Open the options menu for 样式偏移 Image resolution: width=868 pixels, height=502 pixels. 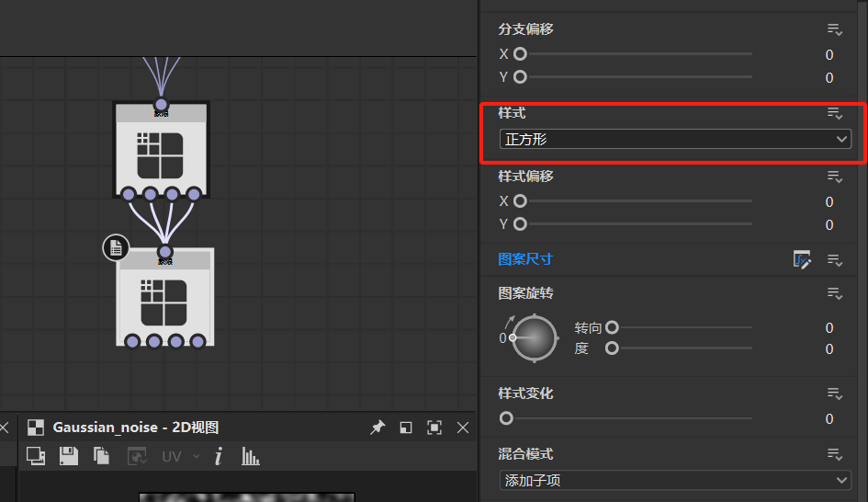click(x=835, y=177)
